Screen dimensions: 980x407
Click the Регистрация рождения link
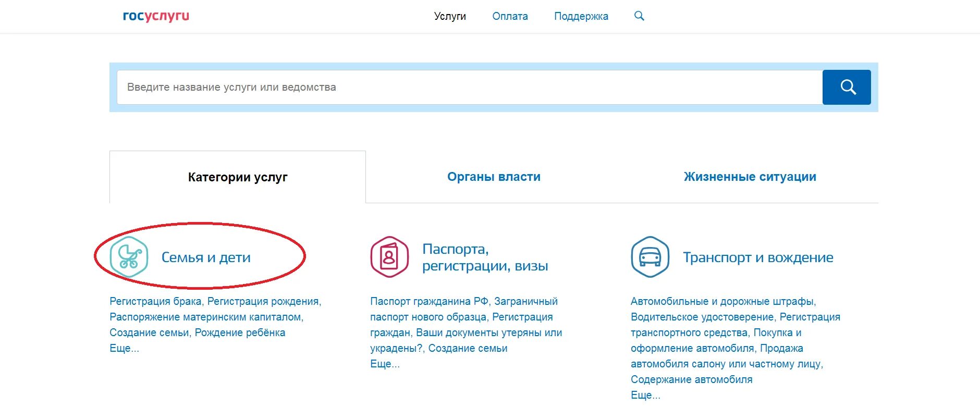(263, 301)
